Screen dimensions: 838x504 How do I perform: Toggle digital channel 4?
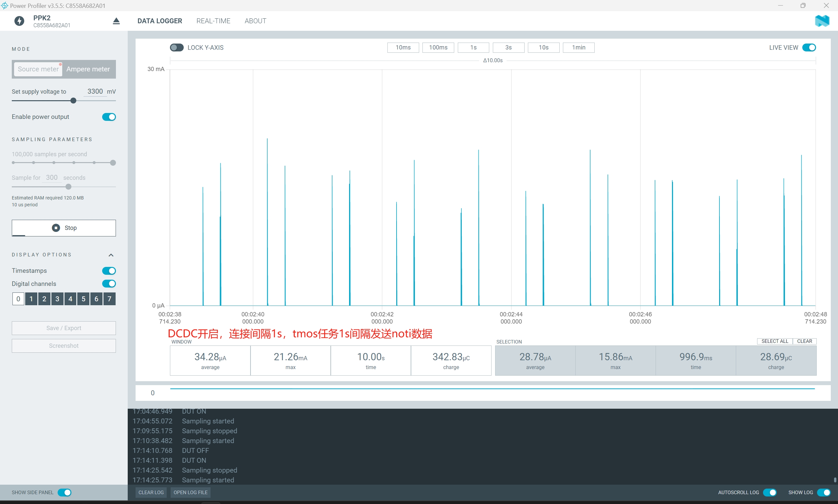click(70, 299)
